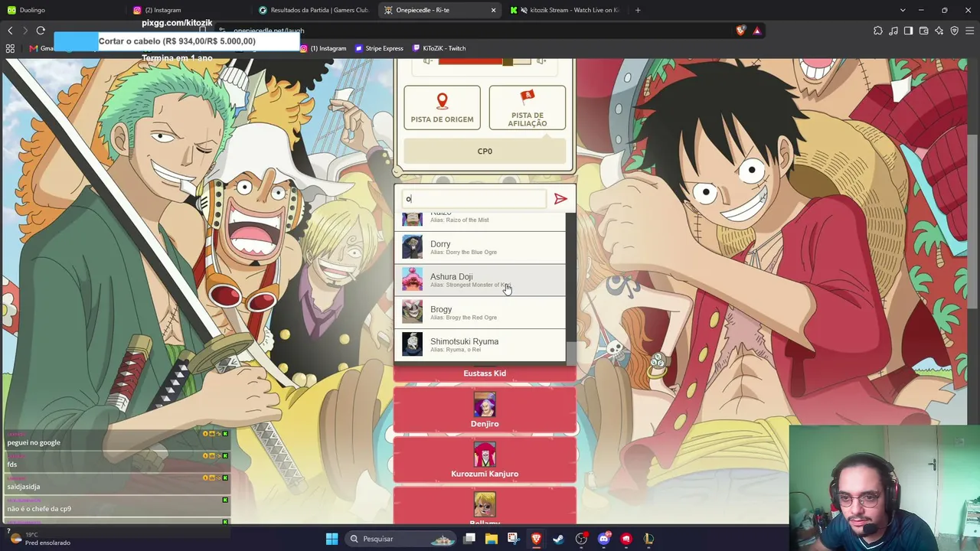Viewport: 980px width, 551px height.
Task: Open the Snipping Tool taskbar icon
Action: (513, 539)
